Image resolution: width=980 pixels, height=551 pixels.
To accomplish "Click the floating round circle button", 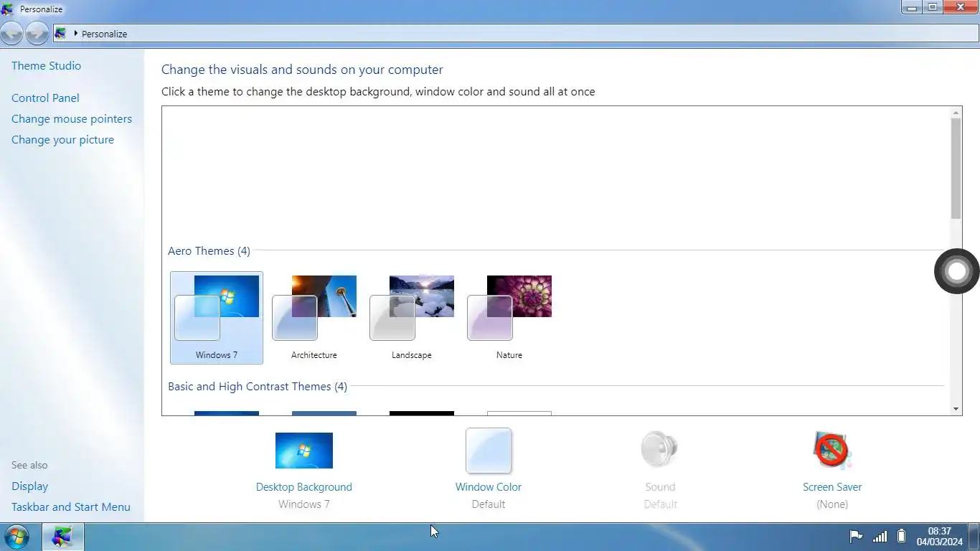I will click(957, 271).
